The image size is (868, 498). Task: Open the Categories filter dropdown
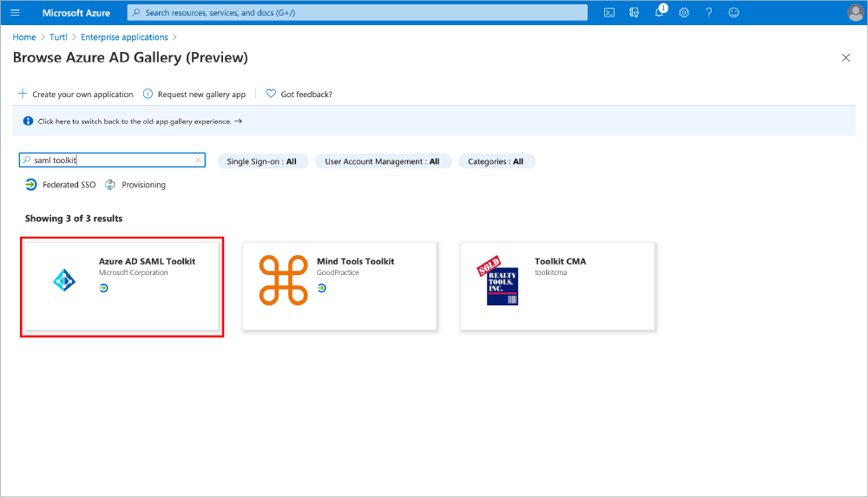coord(496,161)
